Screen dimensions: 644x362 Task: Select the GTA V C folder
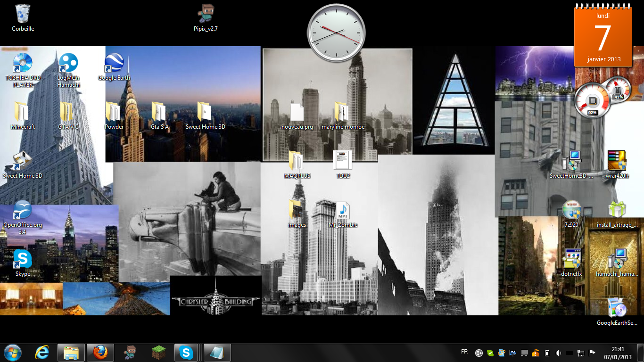(68, 116)
